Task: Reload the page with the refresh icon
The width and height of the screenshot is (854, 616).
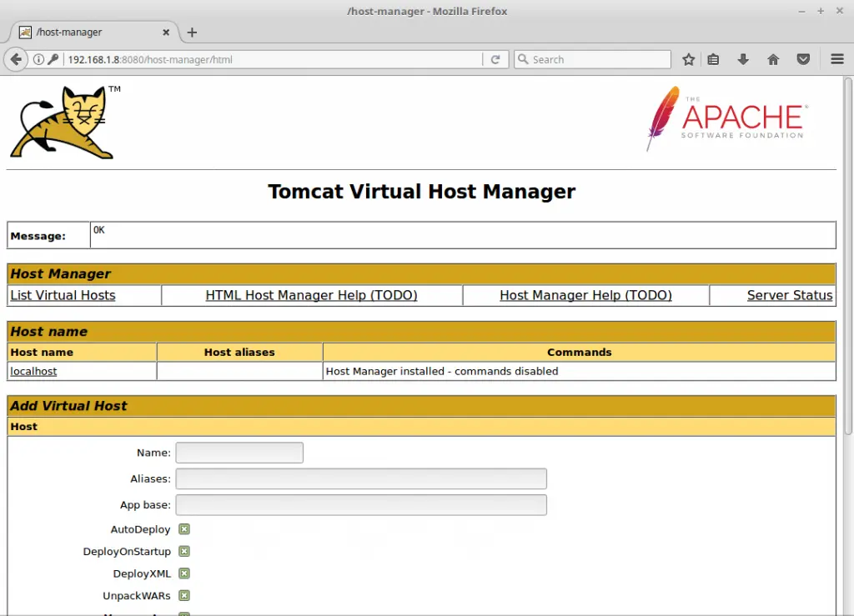Action: 495,59
